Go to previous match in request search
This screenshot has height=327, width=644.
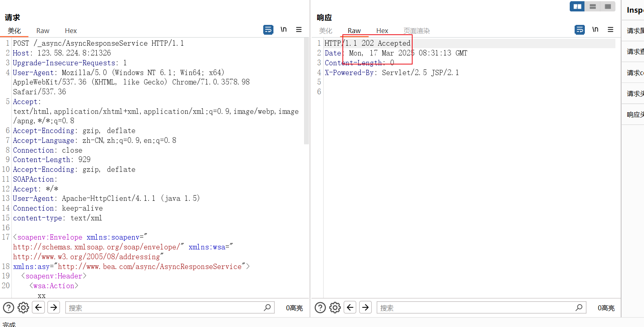(39, 307)
